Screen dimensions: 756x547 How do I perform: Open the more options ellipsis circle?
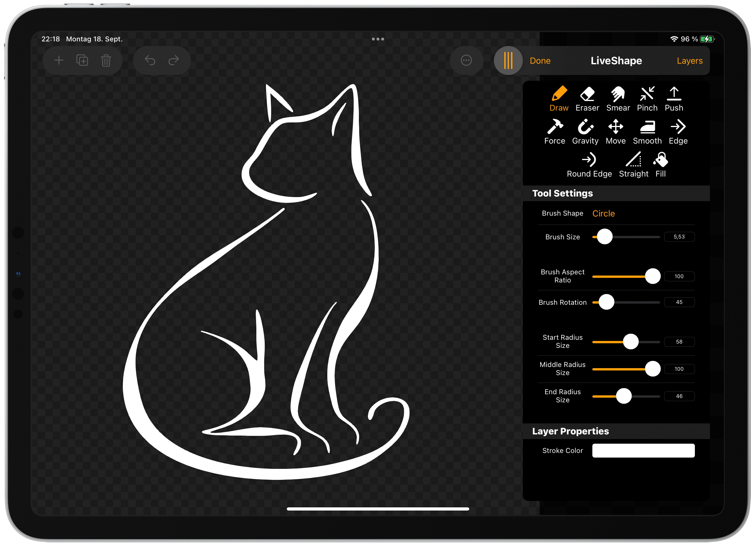tap(466, 60)
